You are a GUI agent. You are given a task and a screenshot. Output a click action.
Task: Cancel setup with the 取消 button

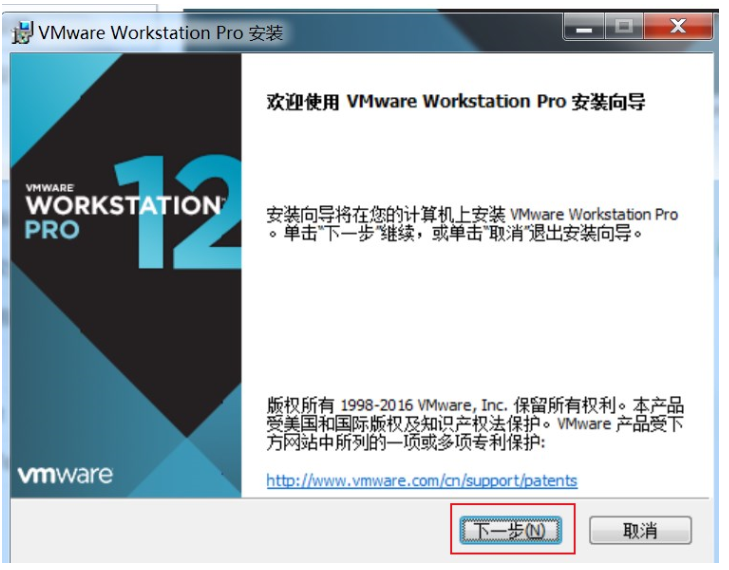tap(640, 530)
